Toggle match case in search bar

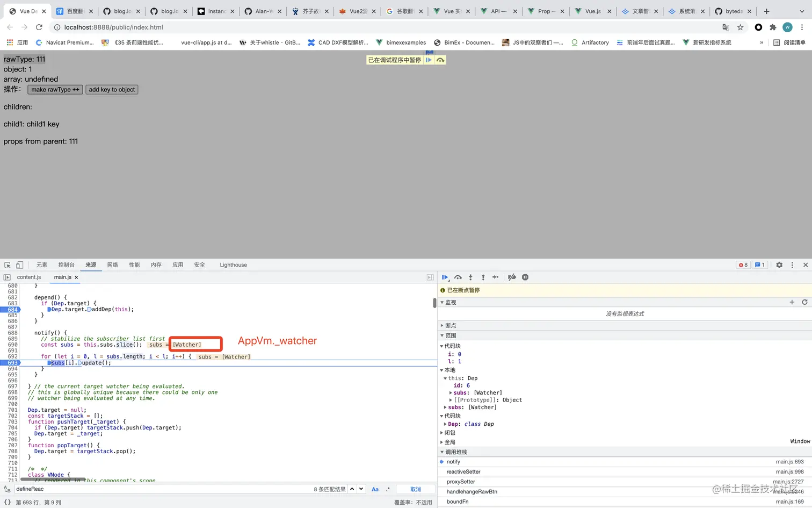click(375, 489)
